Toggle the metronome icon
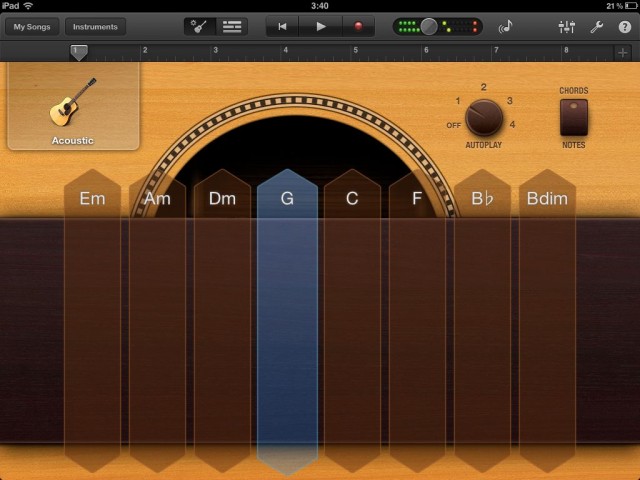The image size is (640, 480). (x=505, y=27)
